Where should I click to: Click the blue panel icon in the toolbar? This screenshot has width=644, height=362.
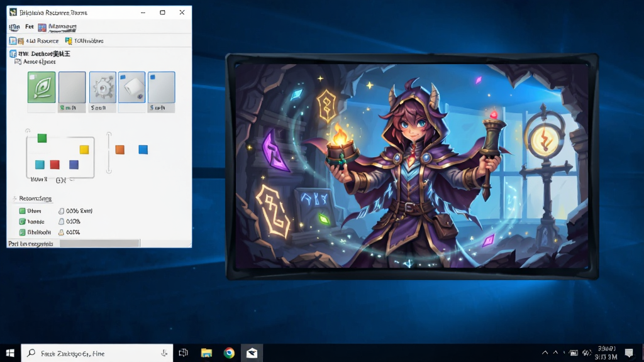pyautogui.click(x=13, y=41)
